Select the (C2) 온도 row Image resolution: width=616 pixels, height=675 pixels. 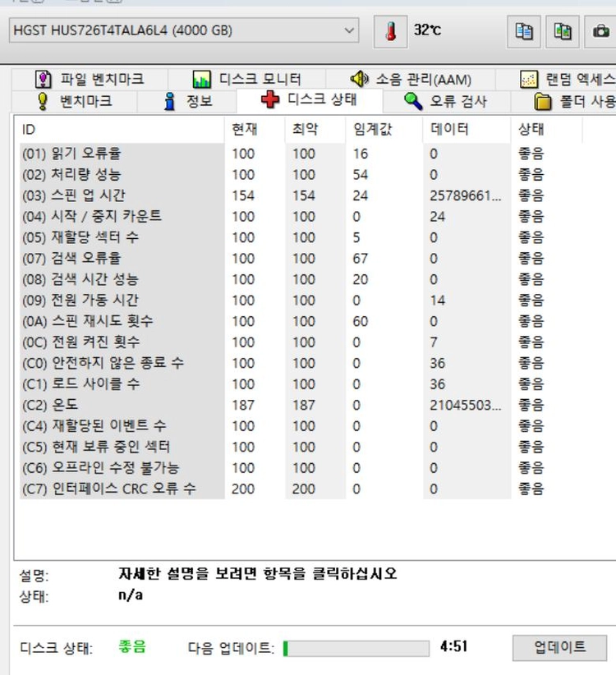pyautogui.click(x=301, y=405)
